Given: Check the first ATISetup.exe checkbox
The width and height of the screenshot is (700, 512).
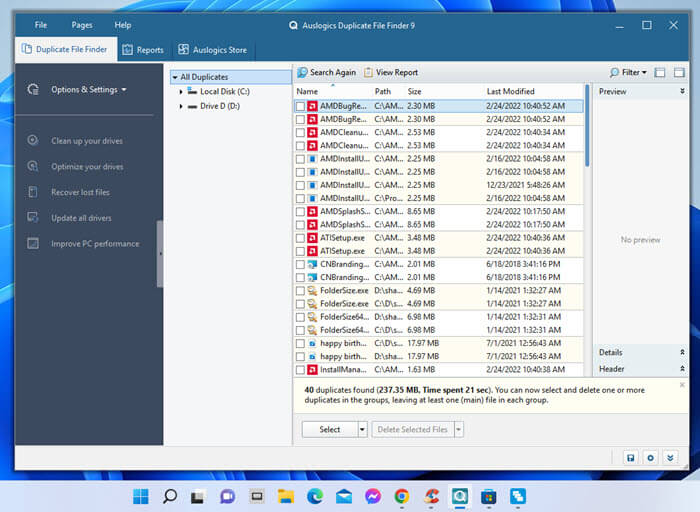Looking at the screenshot, I should coord(300,238).
